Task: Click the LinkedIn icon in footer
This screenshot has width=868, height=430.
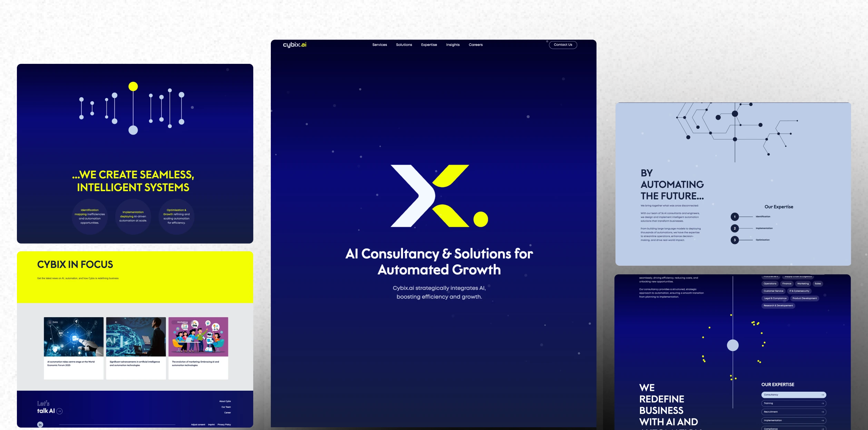Action: coord(40,424)
